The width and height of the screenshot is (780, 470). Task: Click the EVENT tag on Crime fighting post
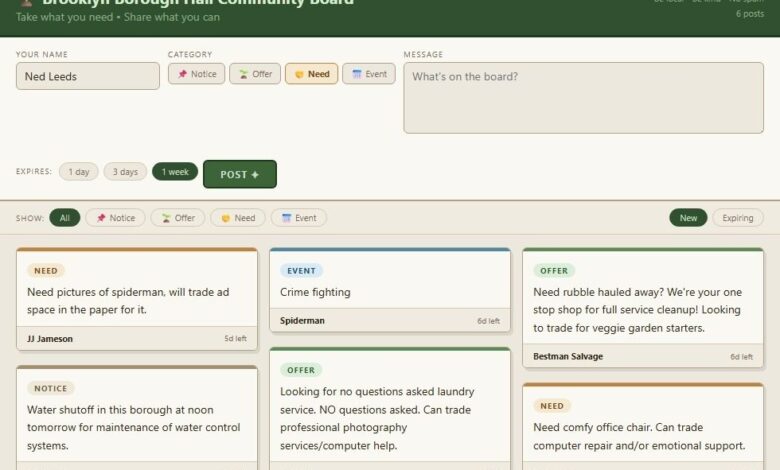click(301, 271)
